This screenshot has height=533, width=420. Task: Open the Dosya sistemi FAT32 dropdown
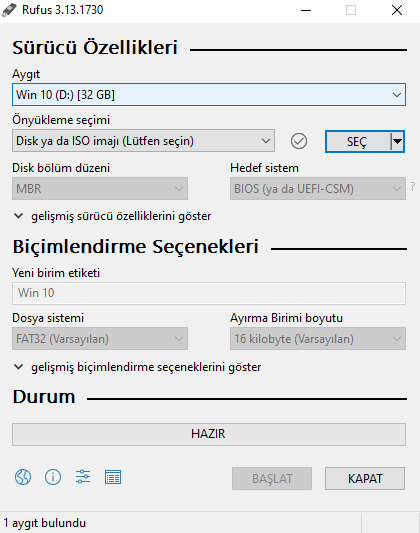click(x=100, y=339)
